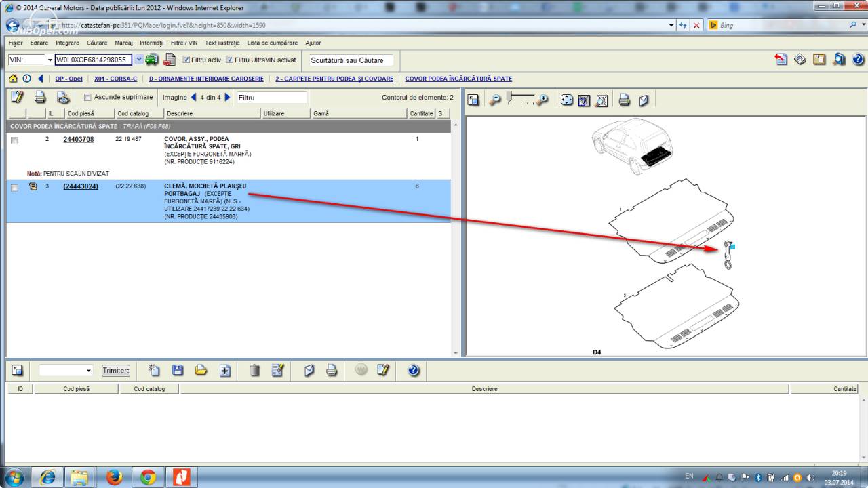Email the illustration with envelope icon
The width and height of the screenshot is (868, 488).
click(644, 100)
